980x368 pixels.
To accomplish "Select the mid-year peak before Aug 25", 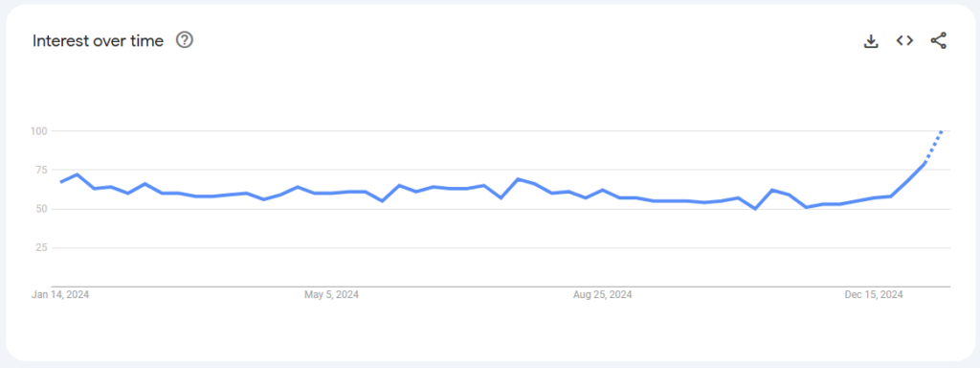I will [x=518, y=179].
